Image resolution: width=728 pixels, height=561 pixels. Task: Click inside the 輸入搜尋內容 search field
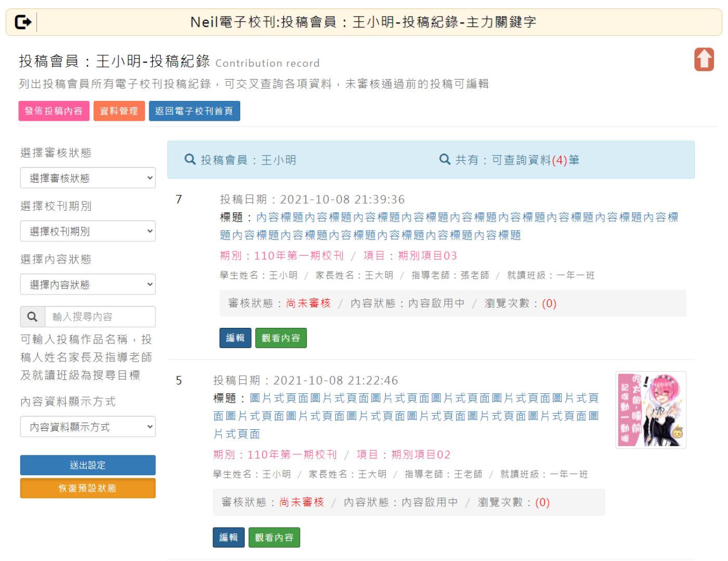point(100,316)
